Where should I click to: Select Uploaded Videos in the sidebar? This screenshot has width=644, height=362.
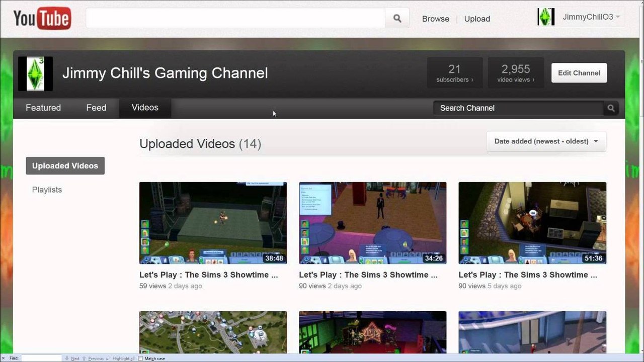tap(65, 166)
